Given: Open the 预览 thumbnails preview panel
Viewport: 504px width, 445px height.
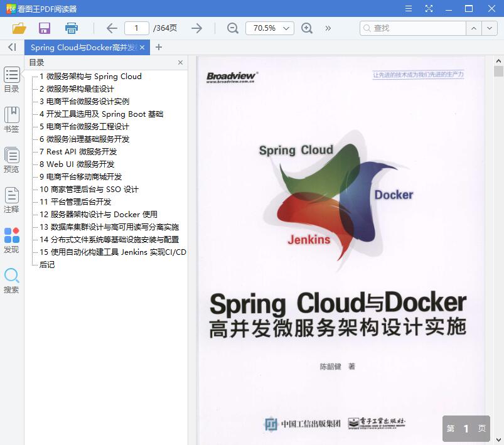Looking at the screenshot, I should [11, 160].
